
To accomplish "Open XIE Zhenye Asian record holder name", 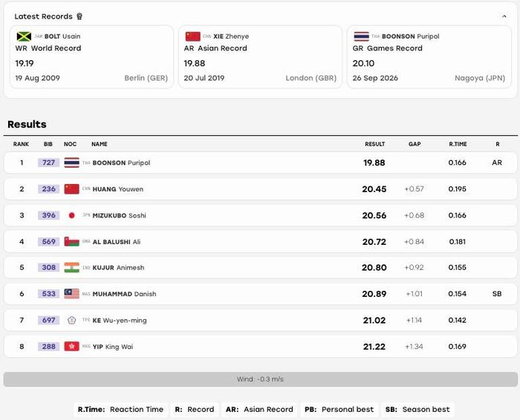I will tap(231, 36).
